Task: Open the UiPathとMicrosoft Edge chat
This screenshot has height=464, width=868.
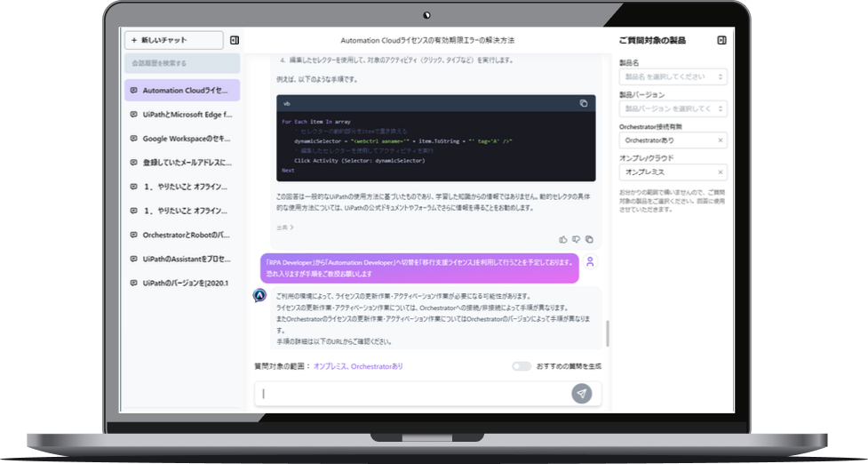Action: [x=182, y=115]
